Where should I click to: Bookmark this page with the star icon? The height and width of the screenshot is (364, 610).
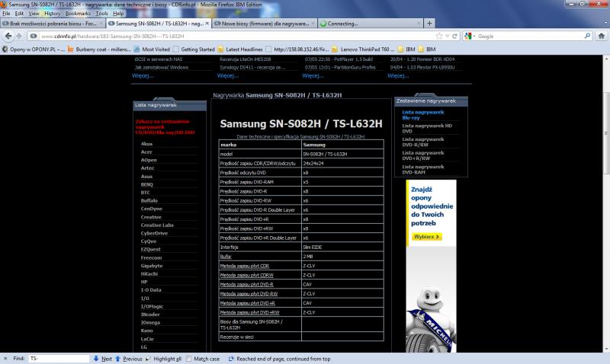pos(439,36)
